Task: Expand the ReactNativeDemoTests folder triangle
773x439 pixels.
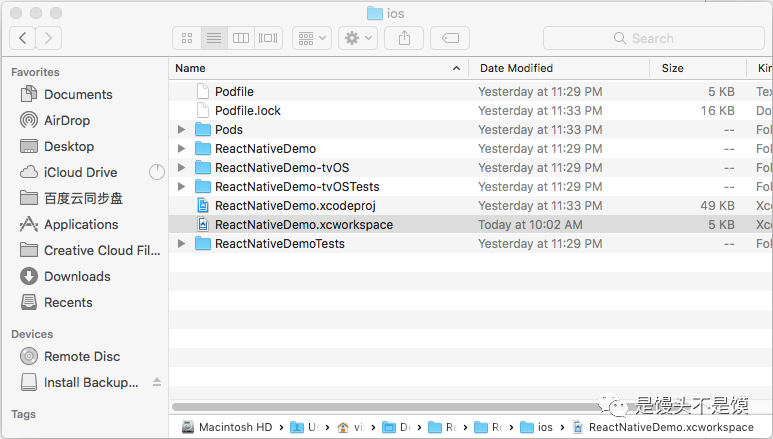Action: [181, 244]
